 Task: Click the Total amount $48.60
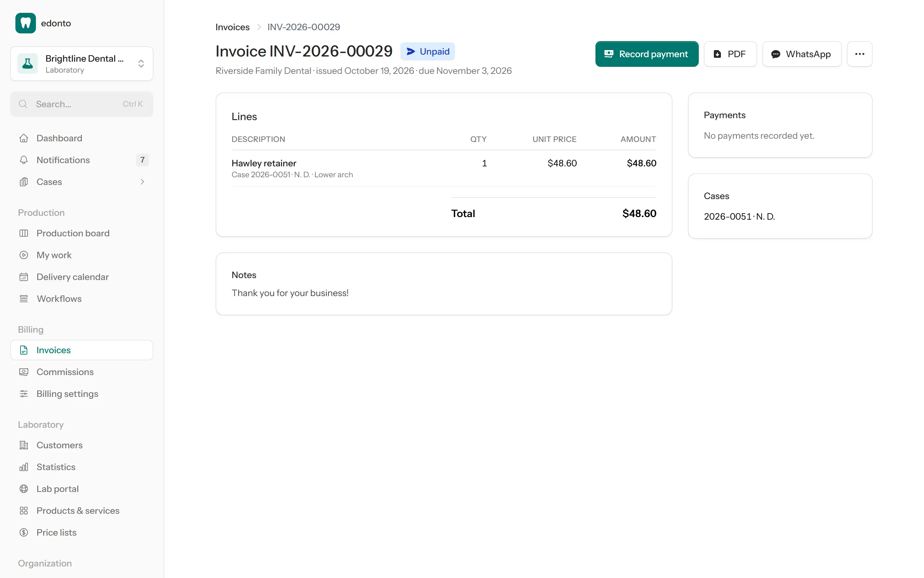639,213
